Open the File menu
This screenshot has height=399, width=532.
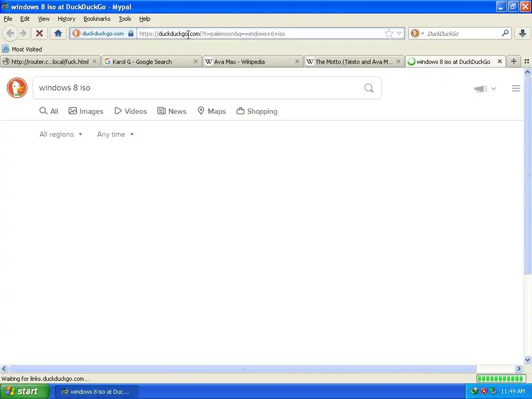click(x=8, y=19)
